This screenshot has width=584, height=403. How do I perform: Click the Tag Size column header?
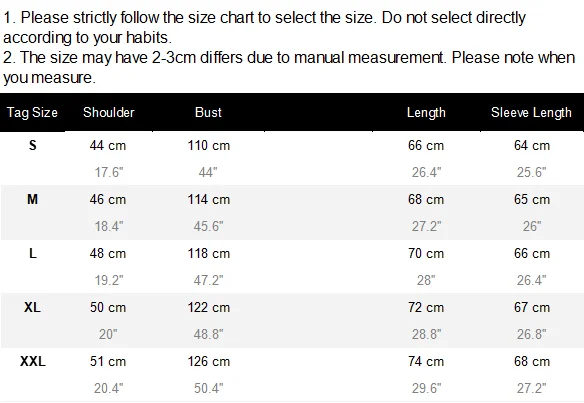tap(32, 112)
